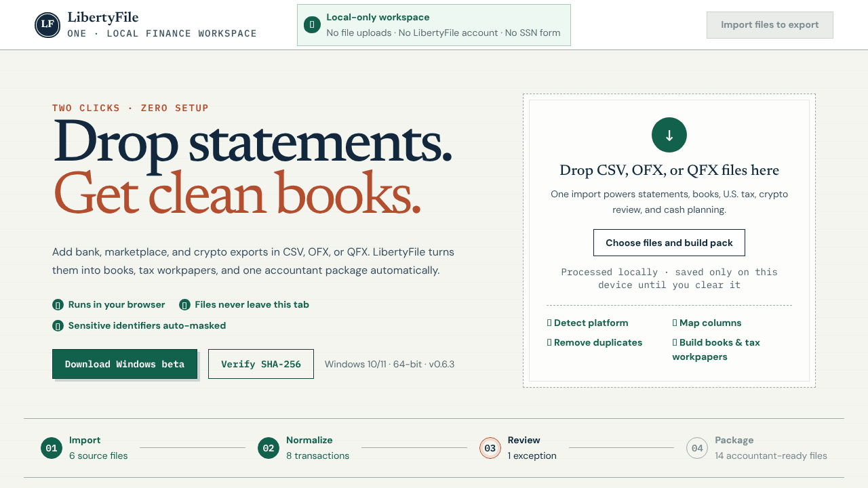868x488 pixels.
Task: Click the 'Get clean books.' headline
Action: point(237,192)
